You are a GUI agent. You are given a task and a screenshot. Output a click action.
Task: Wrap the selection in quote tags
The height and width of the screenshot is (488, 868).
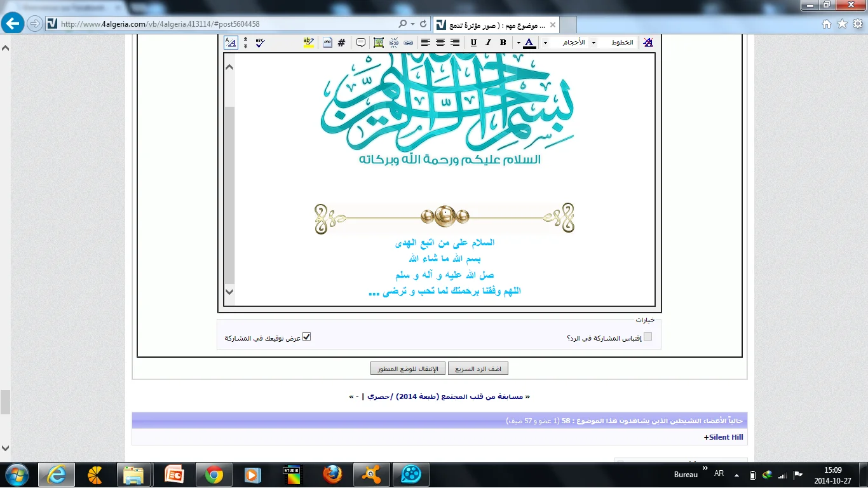[361, 43]
